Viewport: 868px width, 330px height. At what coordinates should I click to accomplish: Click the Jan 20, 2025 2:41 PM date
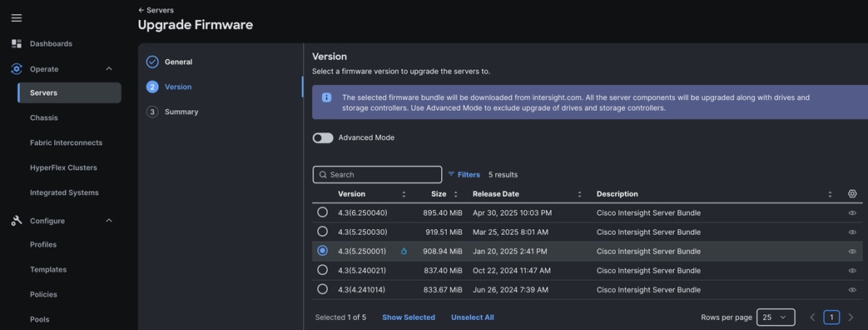510,251
